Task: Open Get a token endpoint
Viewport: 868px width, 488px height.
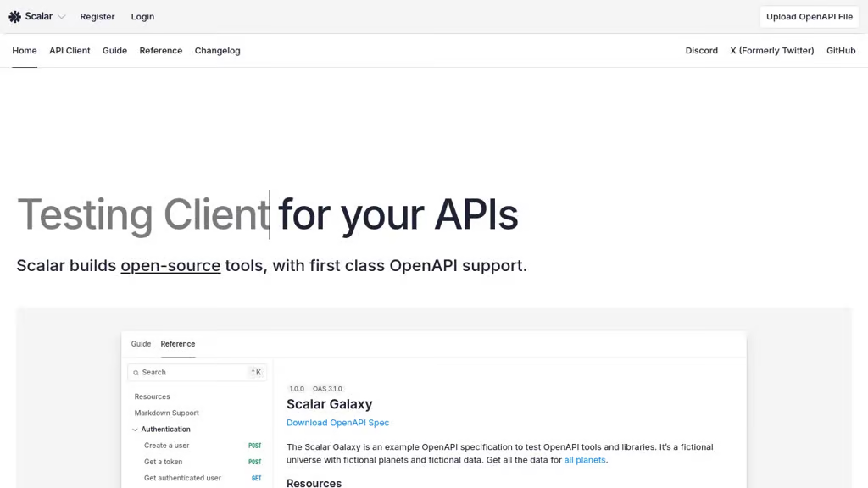Action: 164,462
